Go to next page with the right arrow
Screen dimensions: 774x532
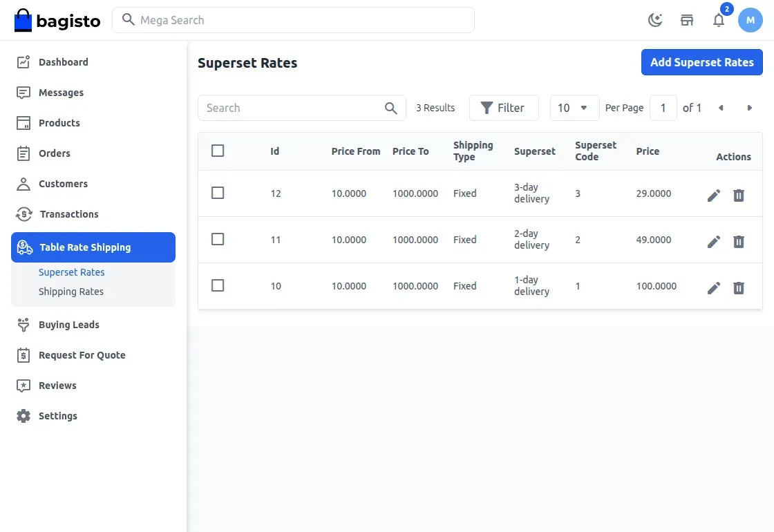click(x=750, y=108)
